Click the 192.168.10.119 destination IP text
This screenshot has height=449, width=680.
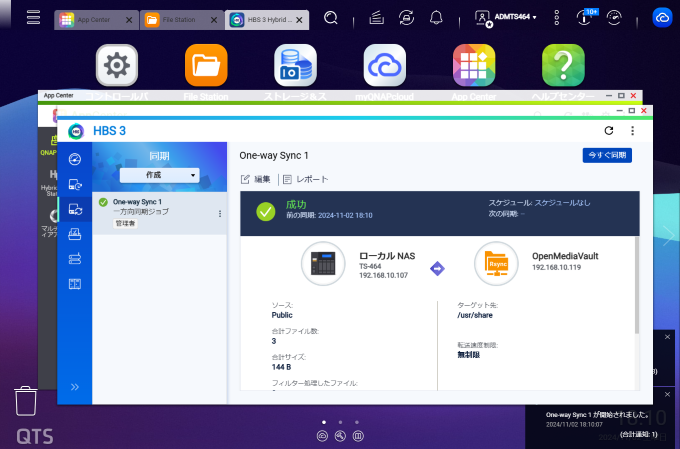tap(556, 267)
